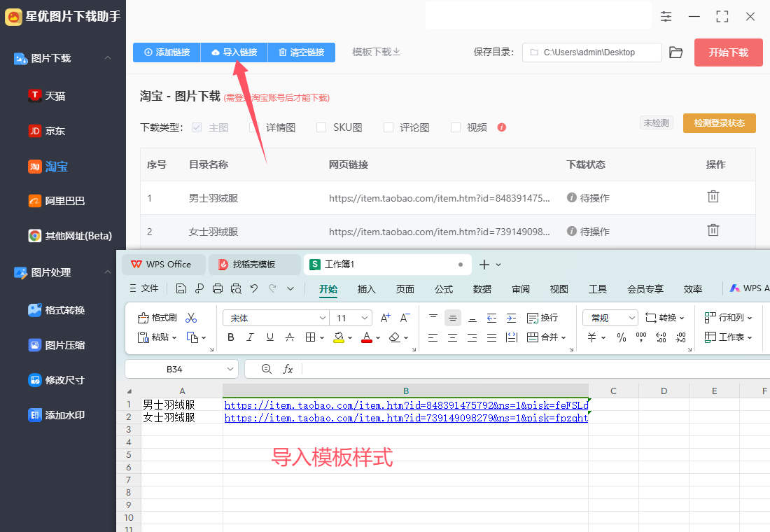Viewport: 770px width, 532px height.
Task: Open 其他网址(Beta) in the sidebar
Action: coord(70,236)
